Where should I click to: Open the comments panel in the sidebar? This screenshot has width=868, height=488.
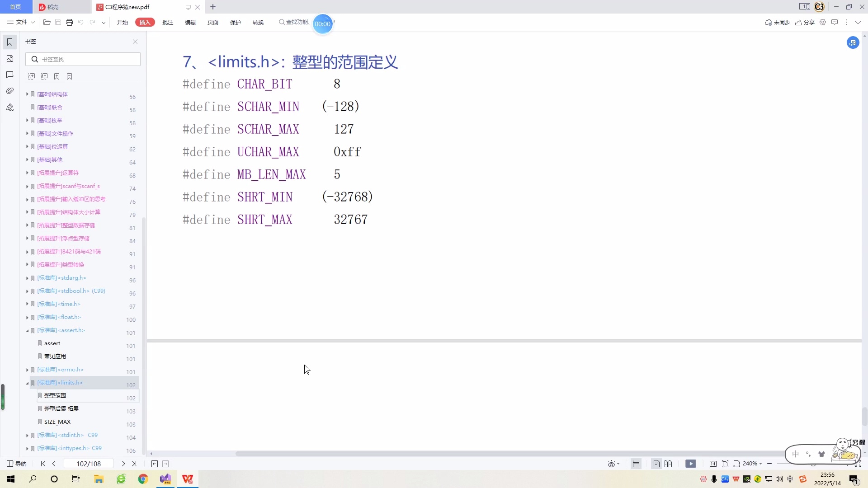(x=10, y=75)
